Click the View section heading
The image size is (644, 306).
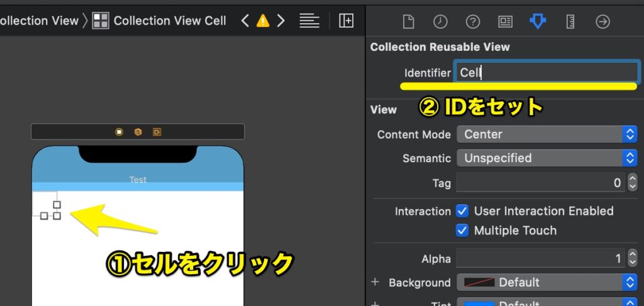click(x=383, y=110)
